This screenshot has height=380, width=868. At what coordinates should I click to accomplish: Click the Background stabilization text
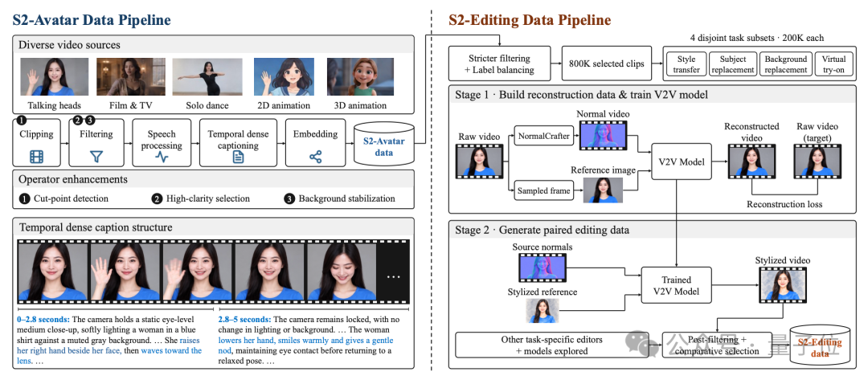coord(347,198)
